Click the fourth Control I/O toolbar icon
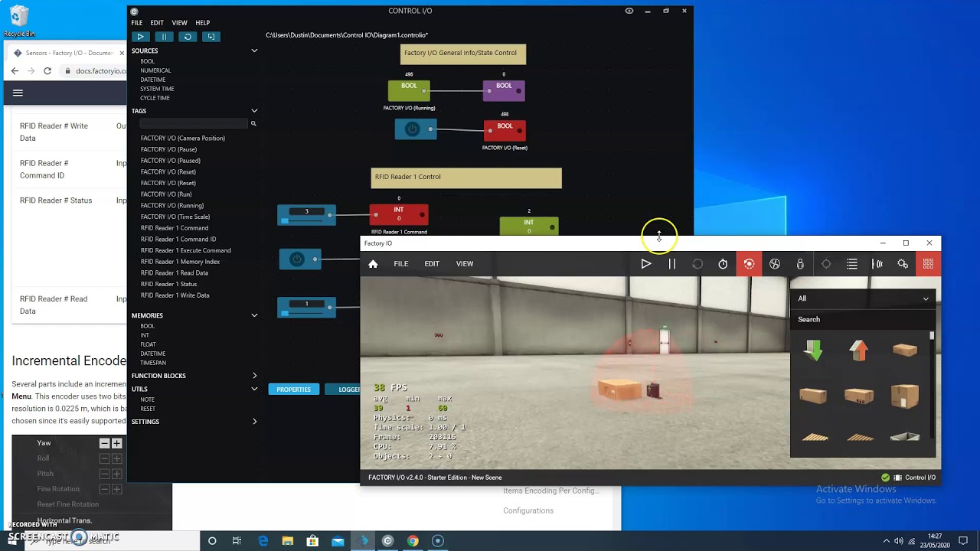 211,37
